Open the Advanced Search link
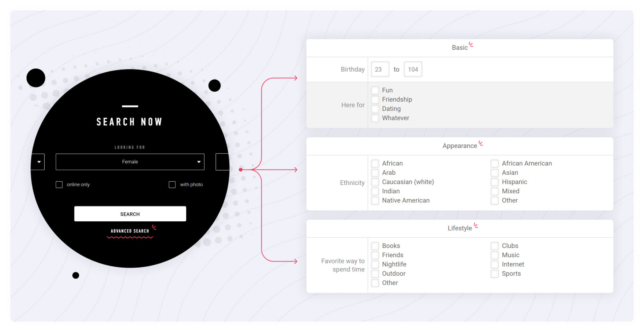644x332 pixels. pyautogui.click(x=130, y=231)
